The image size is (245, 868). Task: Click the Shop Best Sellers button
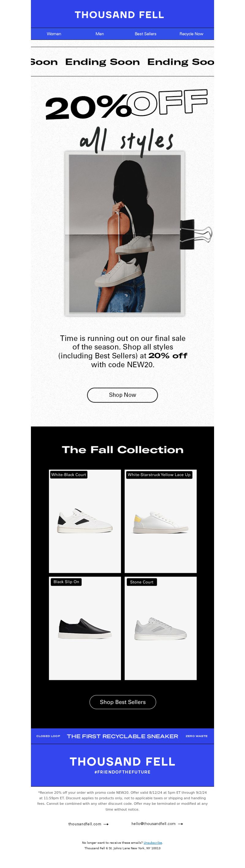pos(123,702)
